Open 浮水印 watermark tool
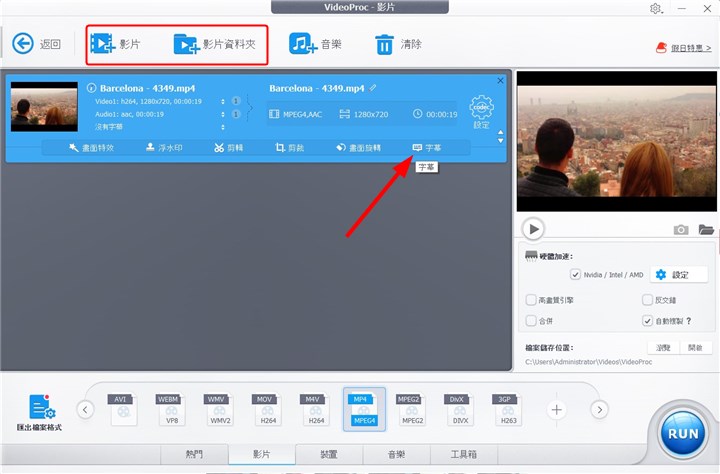Viewport: 720px width, 474px height. pos(164,148)
